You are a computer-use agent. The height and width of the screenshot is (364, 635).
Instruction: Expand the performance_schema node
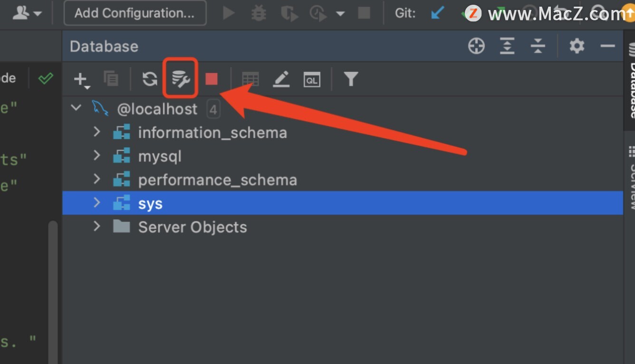point(97,179)
